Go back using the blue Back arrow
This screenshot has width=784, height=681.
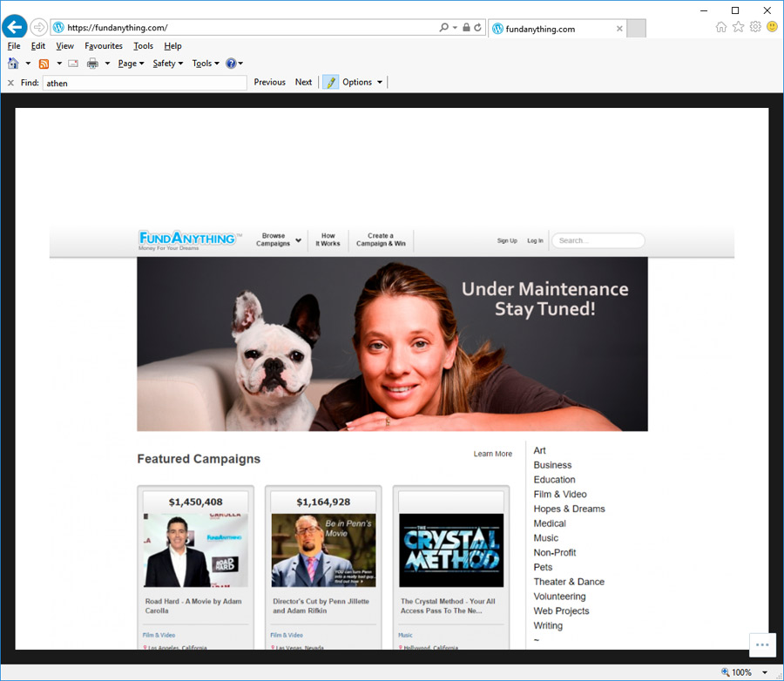coord(15,27)
